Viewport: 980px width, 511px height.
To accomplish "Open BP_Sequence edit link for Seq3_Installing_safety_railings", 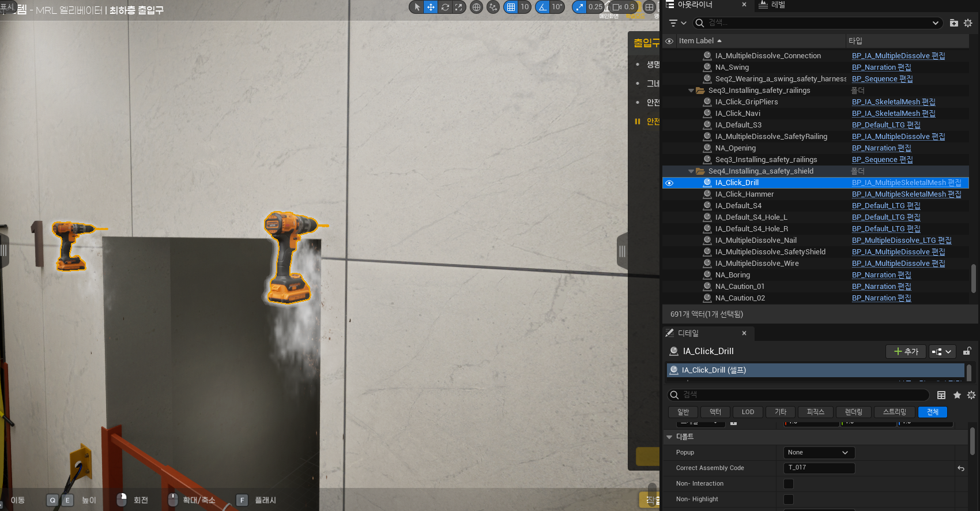I will click(882, 160).
